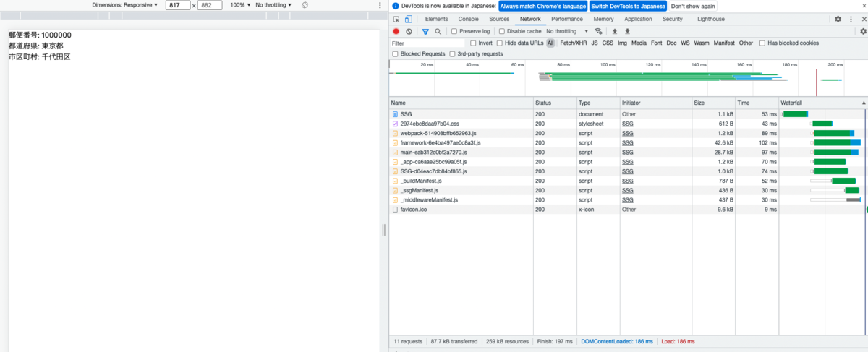868x352 pixels.
Task: Click the viewport height field showing 882
Action: coord(210,5)
